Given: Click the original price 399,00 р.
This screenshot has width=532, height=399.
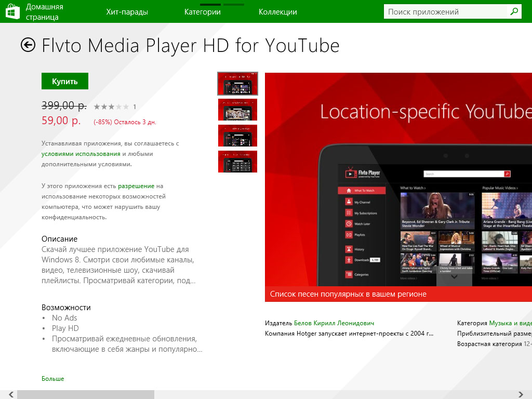Looking at the screenshot, I should (x=64, y=106).
